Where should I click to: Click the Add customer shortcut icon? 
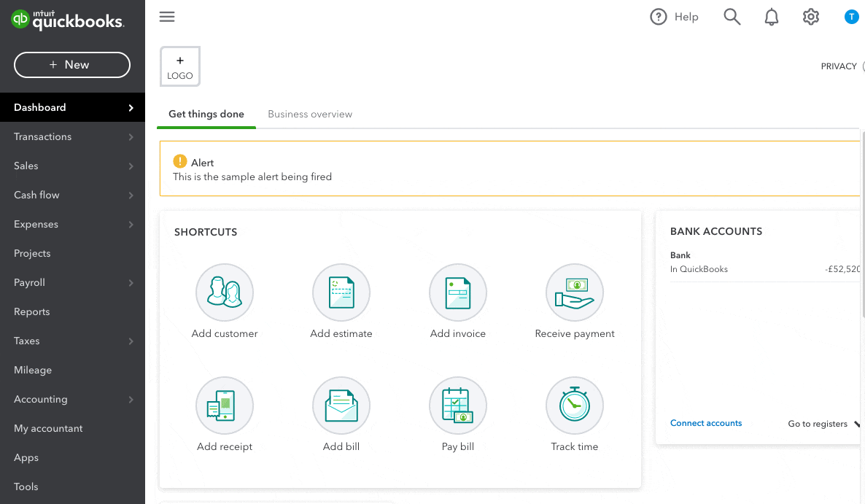click(225, 292)
